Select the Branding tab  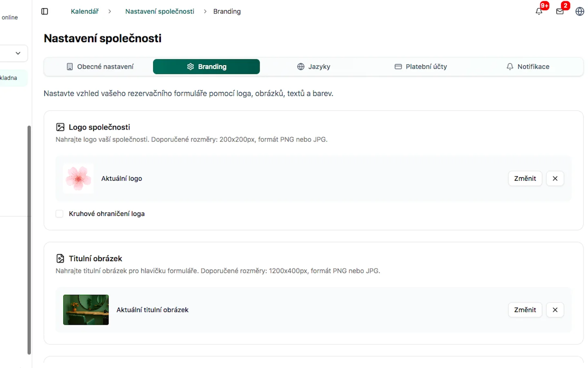pos(206,67)
